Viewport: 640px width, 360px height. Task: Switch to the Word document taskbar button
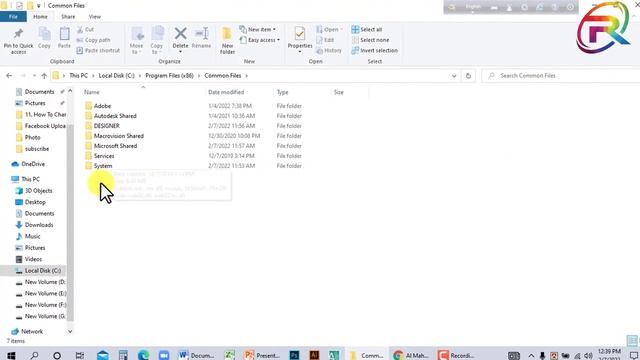(197, 355)
